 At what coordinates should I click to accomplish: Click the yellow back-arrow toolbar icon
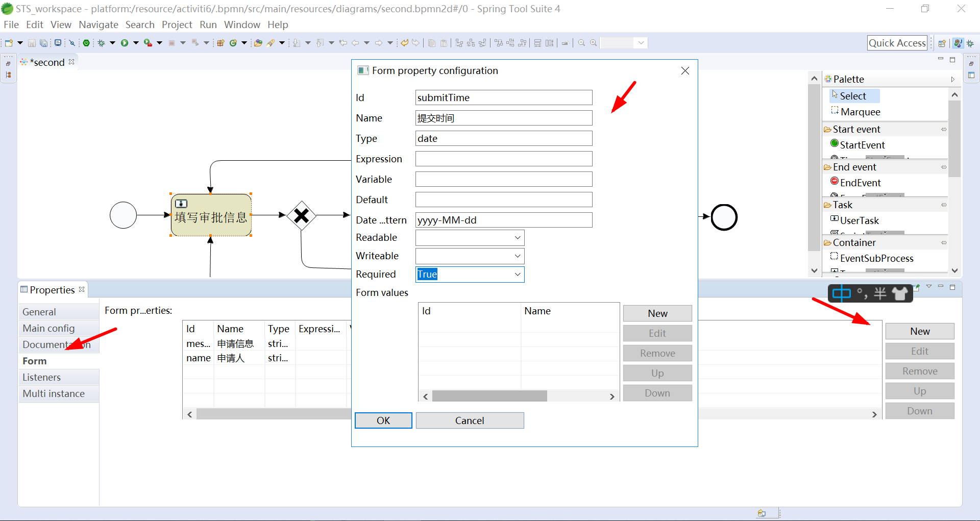(x=404, y=43)
